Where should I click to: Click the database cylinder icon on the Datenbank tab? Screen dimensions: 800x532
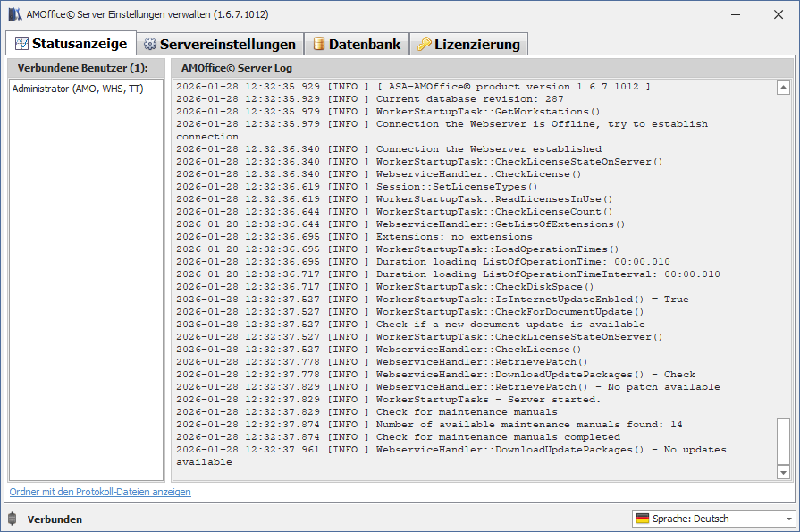point(318,45)
